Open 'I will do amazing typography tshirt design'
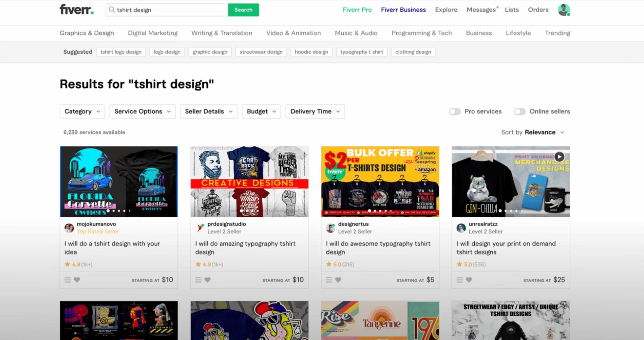 coord(245,248)
